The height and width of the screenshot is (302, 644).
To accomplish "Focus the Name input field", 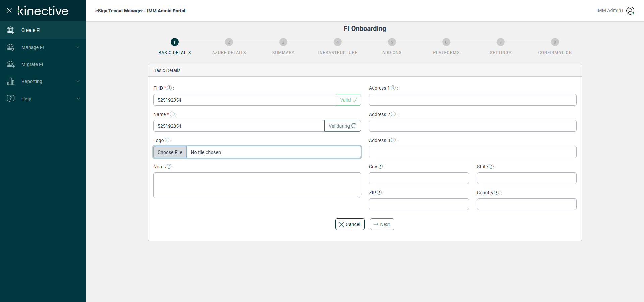I will pos(239,126).
